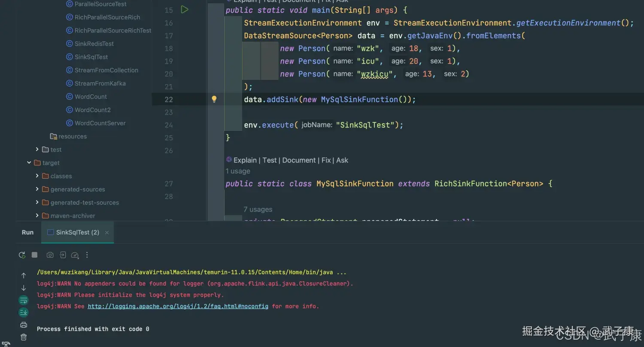Click DataStreamSource type on line 17
644x347 pixels.
[280, 36]
